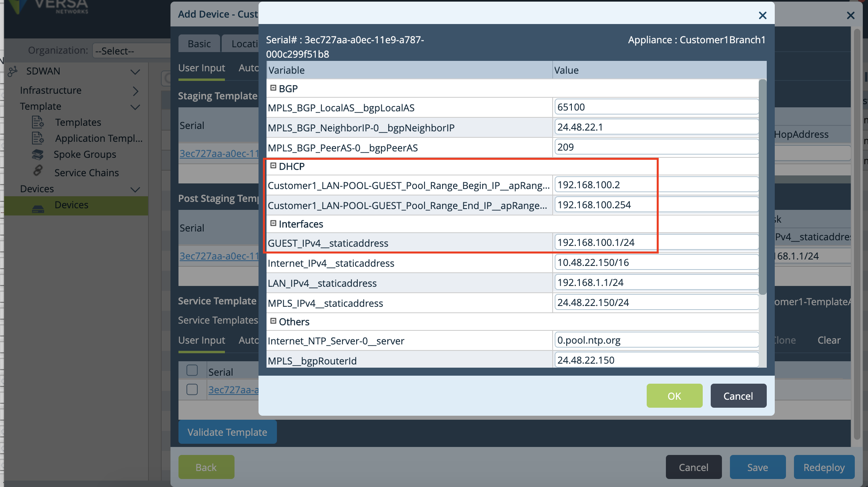Collapse the Interfaces variable group

pyautogui.click(x=273, y=223)
